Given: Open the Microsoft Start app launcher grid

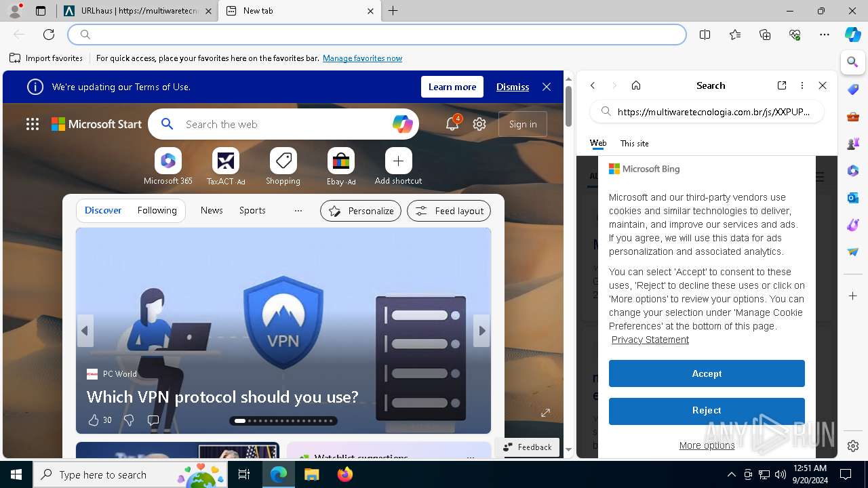Looking at the screenshot, I should click(33, 124).
